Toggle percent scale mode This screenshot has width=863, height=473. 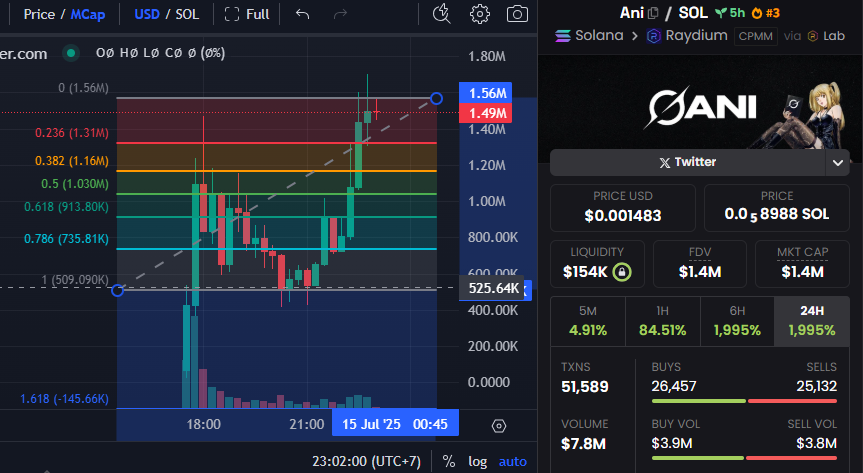pyautogui.click(x=449, y=461)
